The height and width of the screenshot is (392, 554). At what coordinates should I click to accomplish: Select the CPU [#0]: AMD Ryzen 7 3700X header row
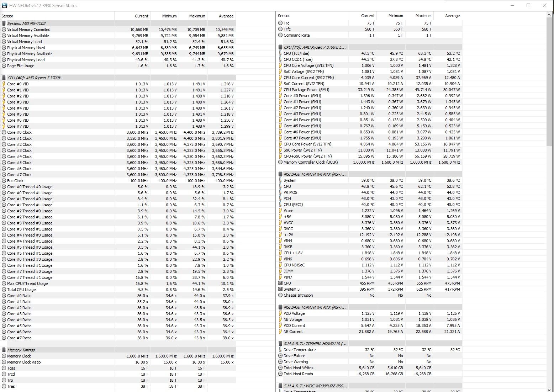pos(118,78)
